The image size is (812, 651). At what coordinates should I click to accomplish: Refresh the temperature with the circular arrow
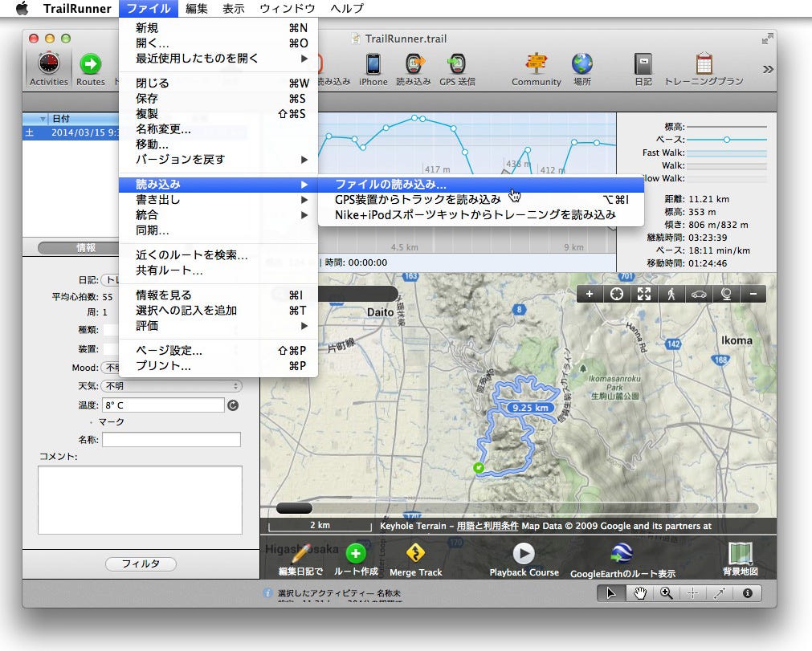[233, 405]
